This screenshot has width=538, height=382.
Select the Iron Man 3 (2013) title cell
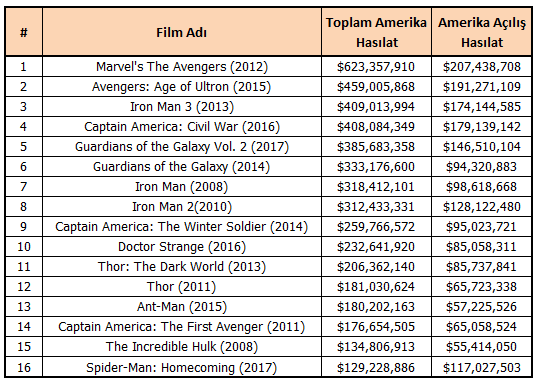tap(182, 106)
